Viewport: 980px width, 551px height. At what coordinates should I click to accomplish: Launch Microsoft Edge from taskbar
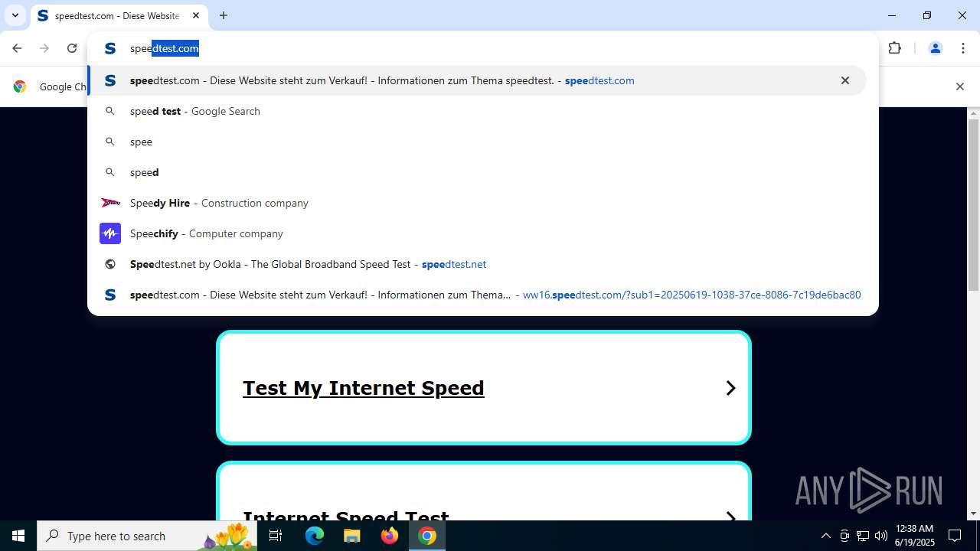coord(315,536)
